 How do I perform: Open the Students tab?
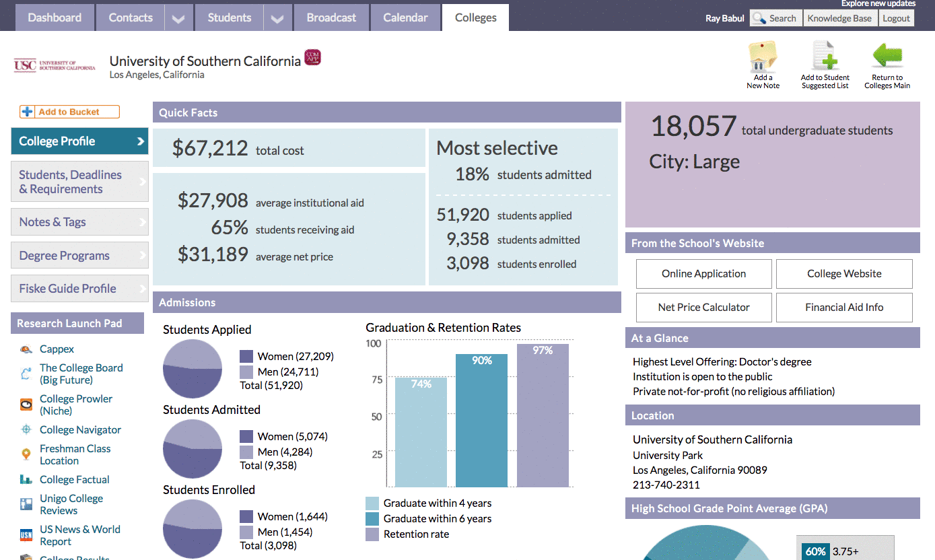pos(230,17)
